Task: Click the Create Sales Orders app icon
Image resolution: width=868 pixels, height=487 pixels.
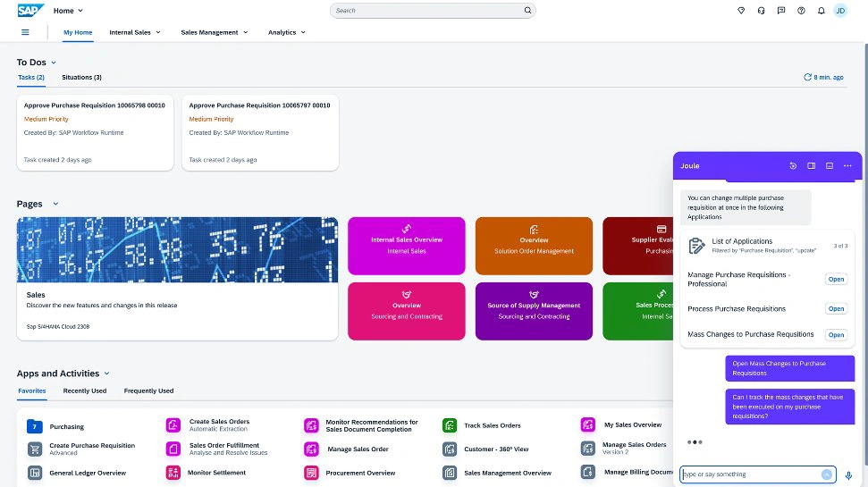Action: [x=173, y=425]
